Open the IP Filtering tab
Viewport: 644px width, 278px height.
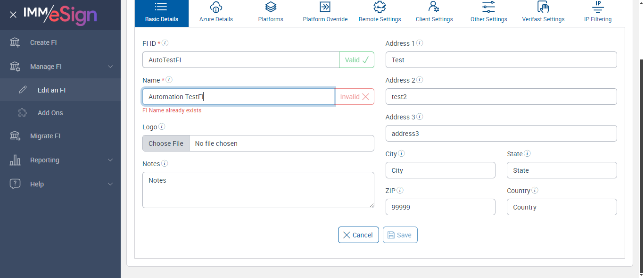click(x=598, y=13)
